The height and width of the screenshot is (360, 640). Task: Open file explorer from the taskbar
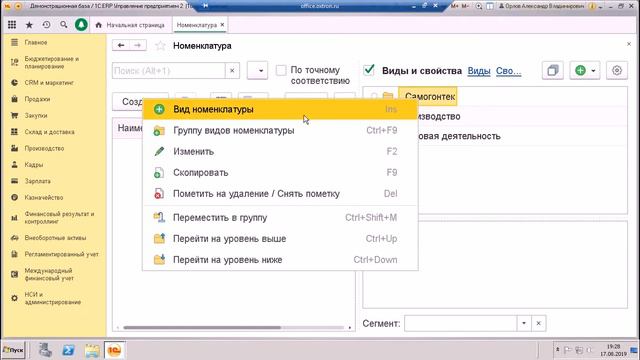point(92,350)
